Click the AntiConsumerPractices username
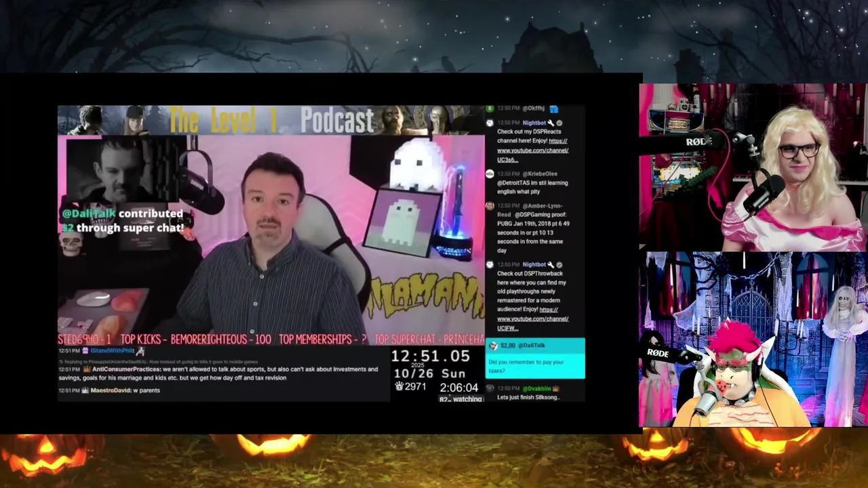Viewport: 868px width, 488px height. [127, 369]
